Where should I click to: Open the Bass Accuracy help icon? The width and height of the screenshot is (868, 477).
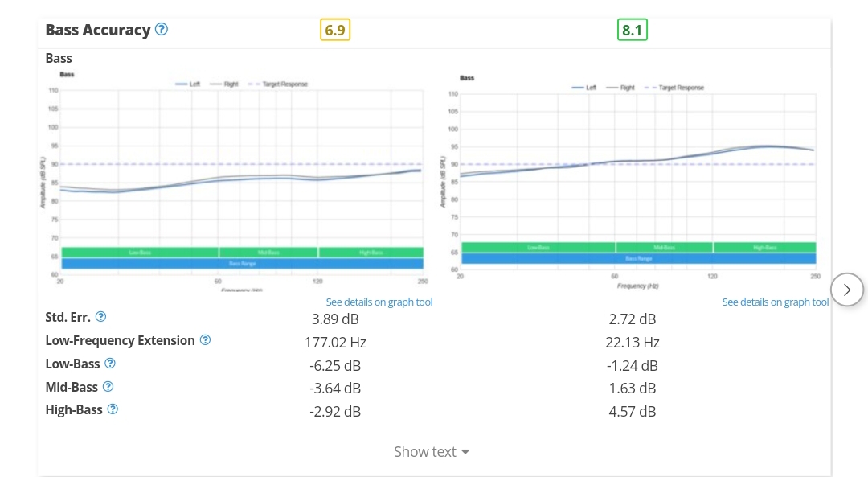(x=161, y=30)
